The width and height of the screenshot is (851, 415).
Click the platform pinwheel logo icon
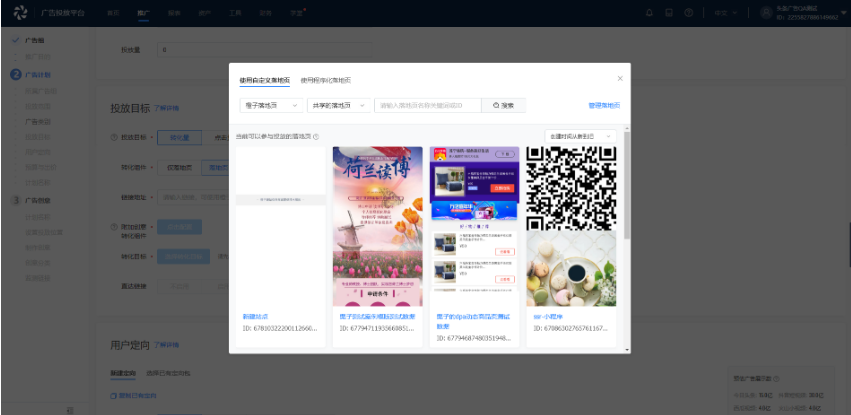click(20, 12)
